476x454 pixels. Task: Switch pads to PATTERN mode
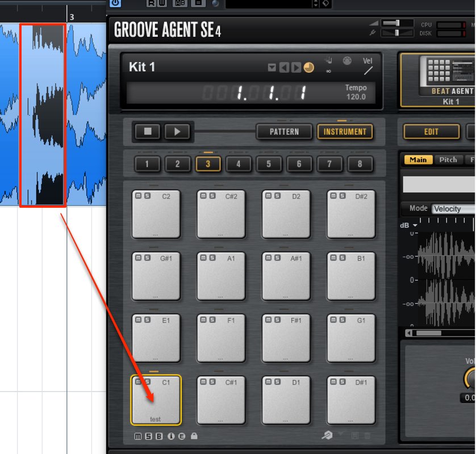(284, 132)
